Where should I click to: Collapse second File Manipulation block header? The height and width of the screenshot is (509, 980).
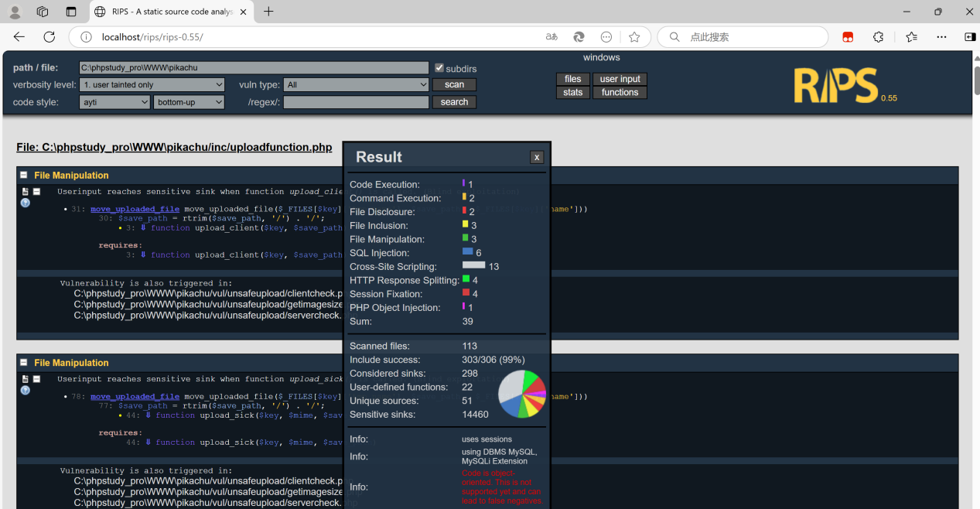pyautogui.click(x=24, y=363)
